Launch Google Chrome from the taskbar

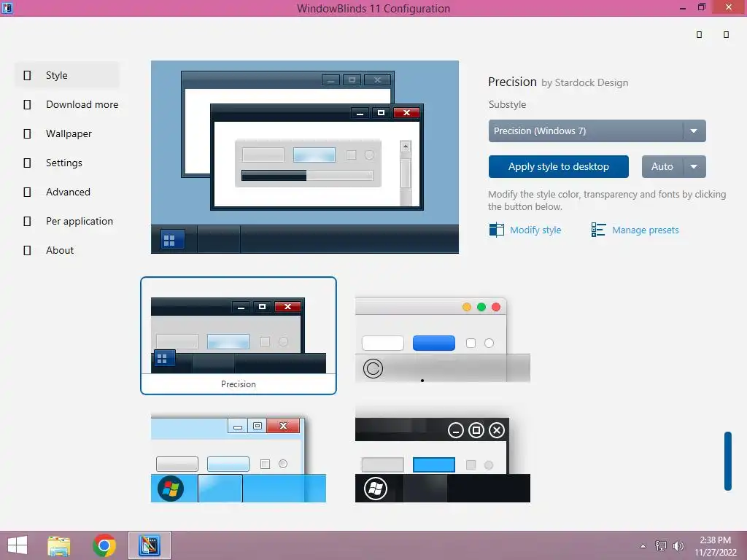pyautogui.click(x=104, y=545)
